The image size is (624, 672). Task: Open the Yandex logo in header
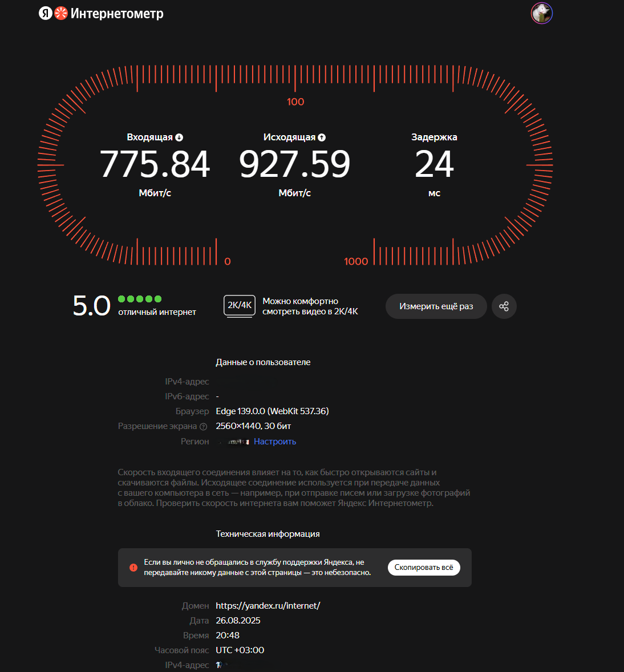46,13
